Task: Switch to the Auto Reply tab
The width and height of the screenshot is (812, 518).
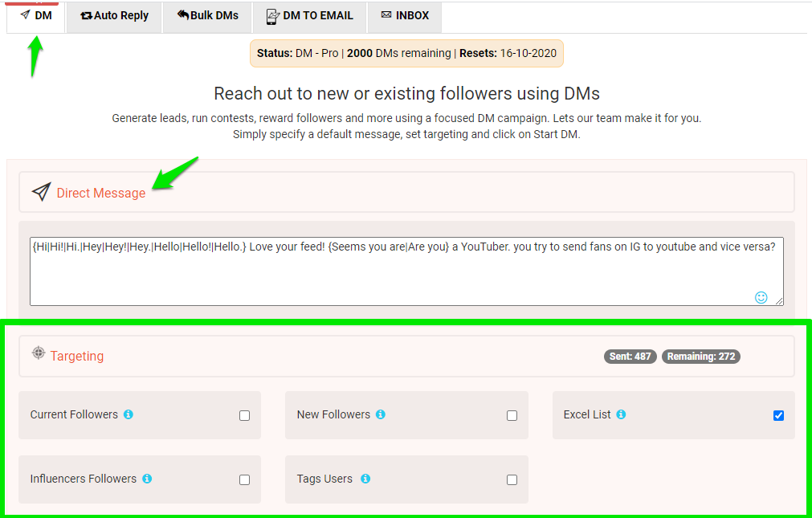Action: pyautogui.click(x=113, y=15)
